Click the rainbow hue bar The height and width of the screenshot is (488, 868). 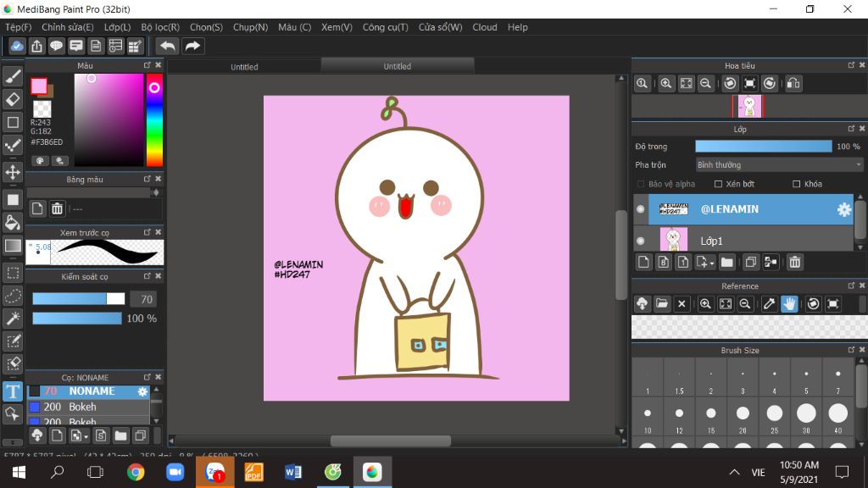(154, 120)
